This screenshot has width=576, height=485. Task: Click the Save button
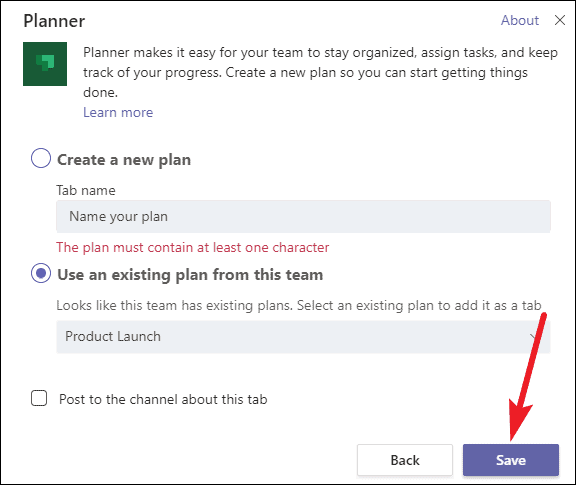point(511,460)
